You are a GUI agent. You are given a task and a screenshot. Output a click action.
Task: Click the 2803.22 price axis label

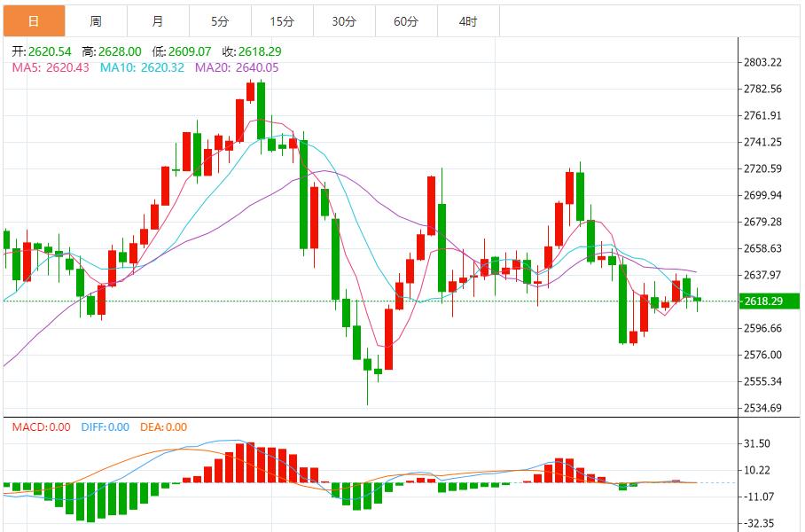pos(763,63)
